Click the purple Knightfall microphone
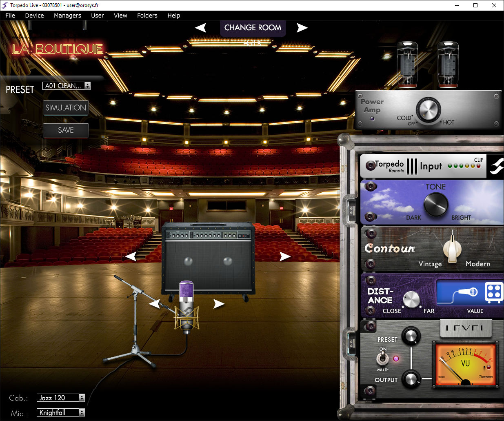This screenshot has width=504, height=421. tap(187, 306)
